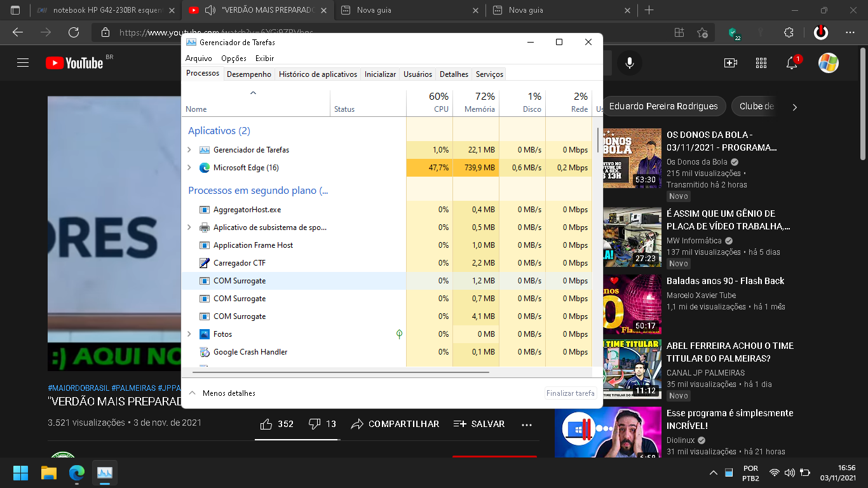Click the Task Manager vertical scrollbar
This screenshot has width=868, height=488.
pos(597,140)
